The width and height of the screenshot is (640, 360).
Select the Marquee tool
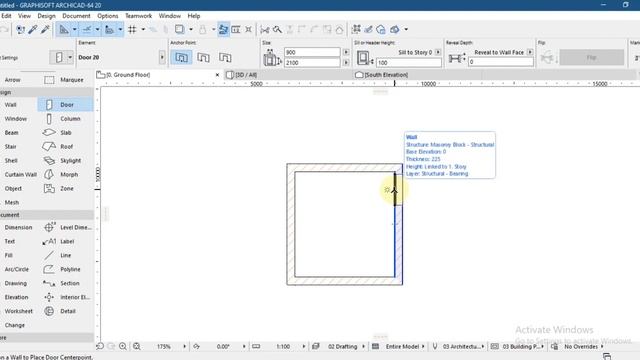point(65,80)
